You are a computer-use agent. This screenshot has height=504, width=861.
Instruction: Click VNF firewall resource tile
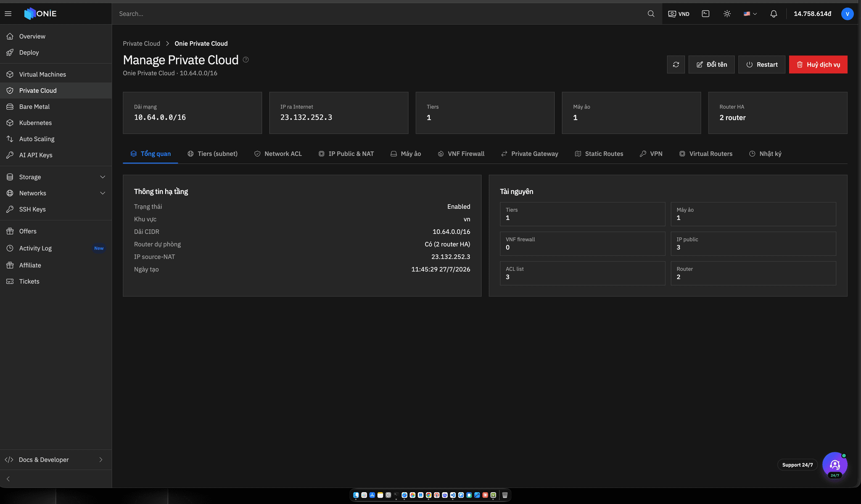(x=582, y=244)
